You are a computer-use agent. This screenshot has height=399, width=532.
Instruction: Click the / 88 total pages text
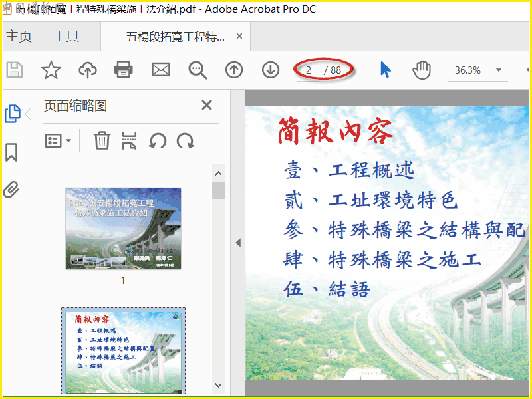332,70
